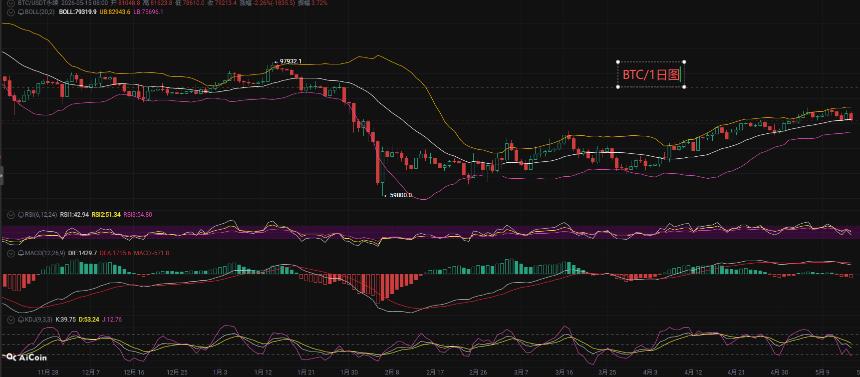Click the 3月25 date axis label
860x377 pixels.
click(x=607, y=372)
